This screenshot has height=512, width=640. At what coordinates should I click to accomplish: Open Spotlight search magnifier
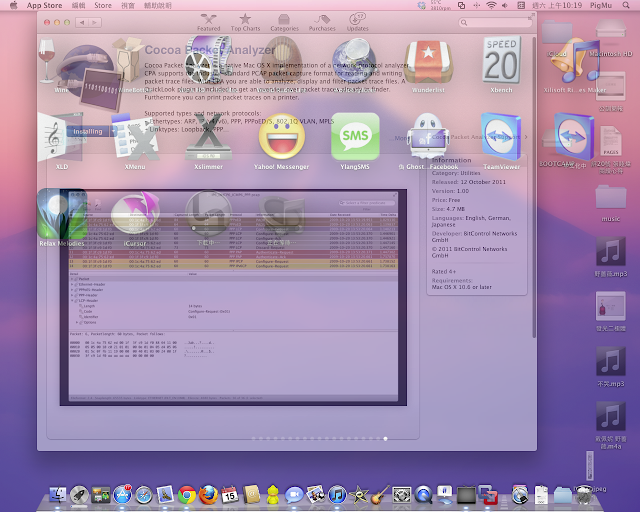tap(626, 5)
